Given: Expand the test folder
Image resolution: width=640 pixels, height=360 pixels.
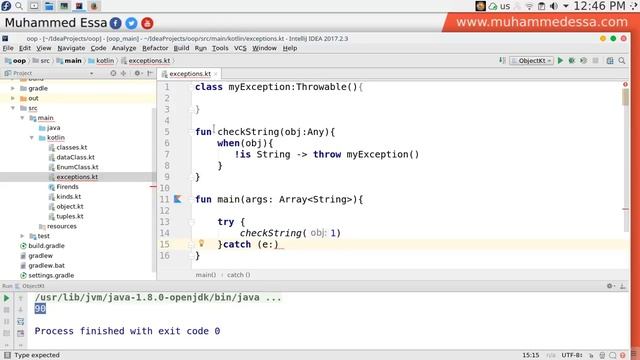Looking at the screenshot, I should pos(22,236).
